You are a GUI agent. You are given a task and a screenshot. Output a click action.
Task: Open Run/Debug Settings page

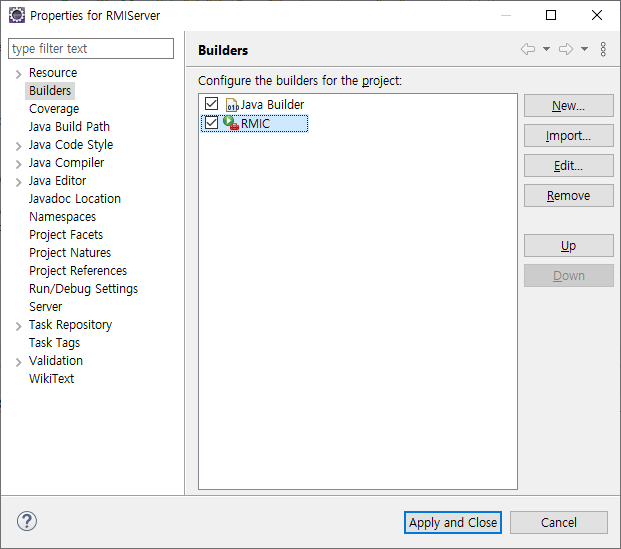click(84, 289)
